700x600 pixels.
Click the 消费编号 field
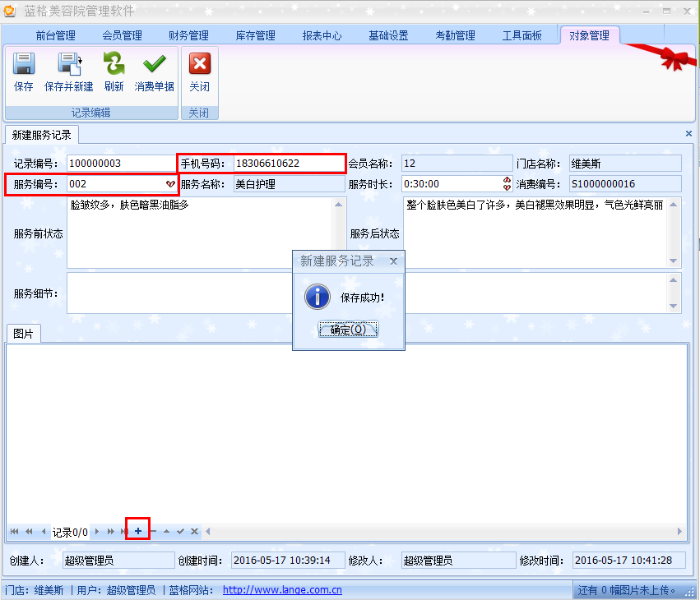tap(625, 184)
